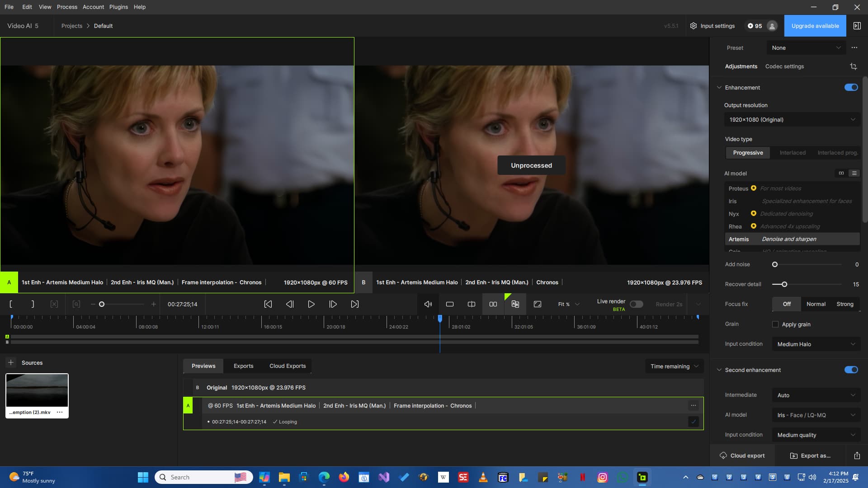The height and width of the screenshot is (488, 868).
Task: Disable the Second enhancement toggle
Action: (x=851, y=370)
